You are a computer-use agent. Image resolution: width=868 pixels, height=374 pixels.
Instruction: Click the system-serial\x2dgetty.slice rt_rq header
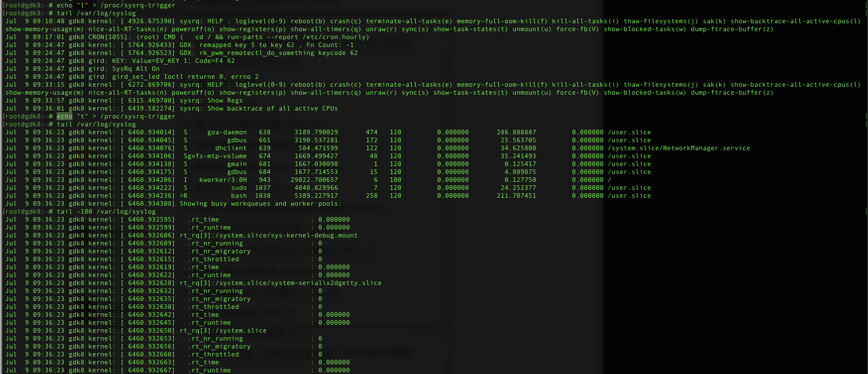(280, 283)
